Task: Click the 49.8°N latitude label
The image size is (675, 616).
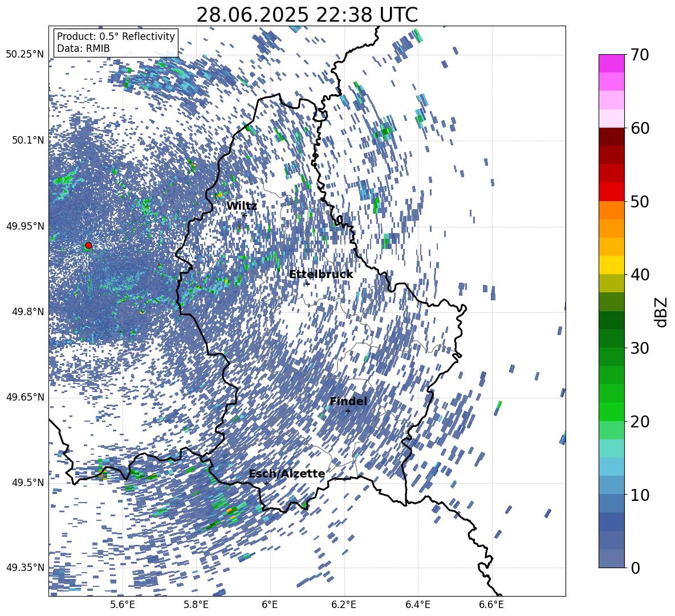Action: (28, 312)
